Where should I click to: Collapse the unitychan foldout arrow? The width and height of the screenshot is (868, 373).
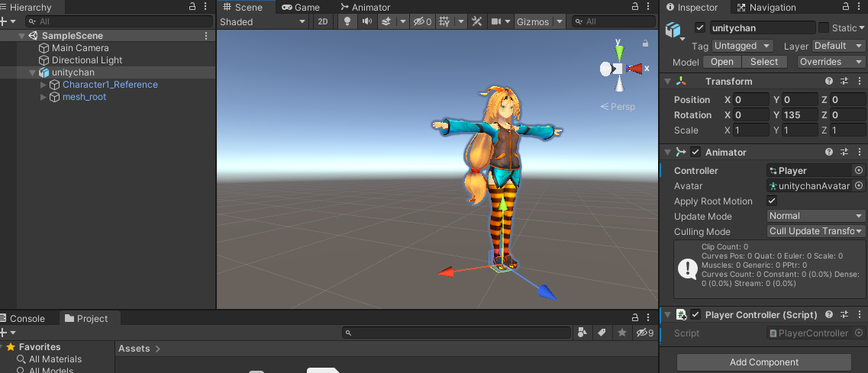pyautogui.click(x=33, y=72)
